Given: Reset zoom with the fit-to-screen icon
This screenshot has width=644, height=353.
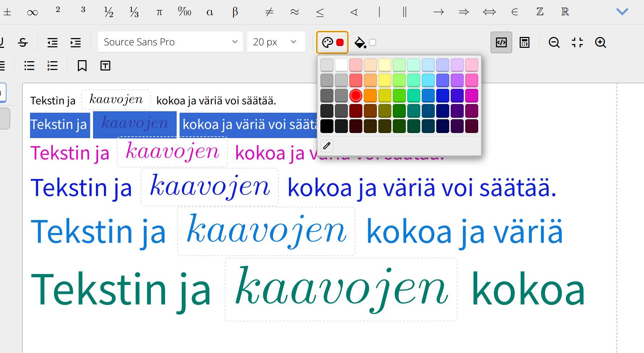Looking at the screenshot, I should (x=577, y=42).
